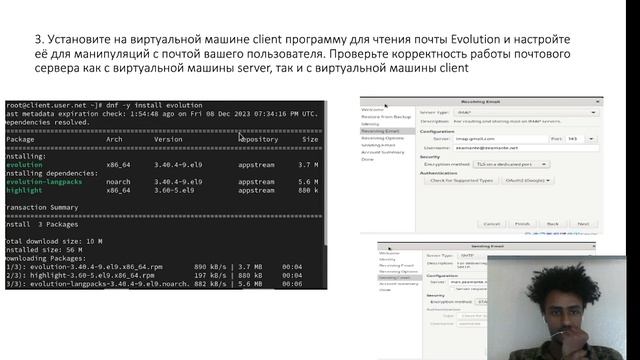Click Check for Supported Types button
The height and width of the screenshot is (360, 640).
coord(461,180)
